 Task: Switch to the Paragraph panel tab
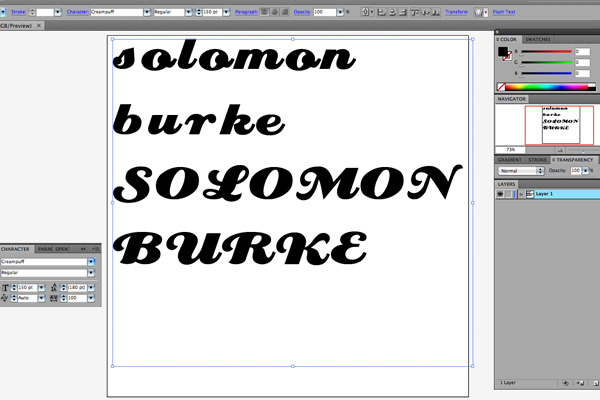pos(45,249)
